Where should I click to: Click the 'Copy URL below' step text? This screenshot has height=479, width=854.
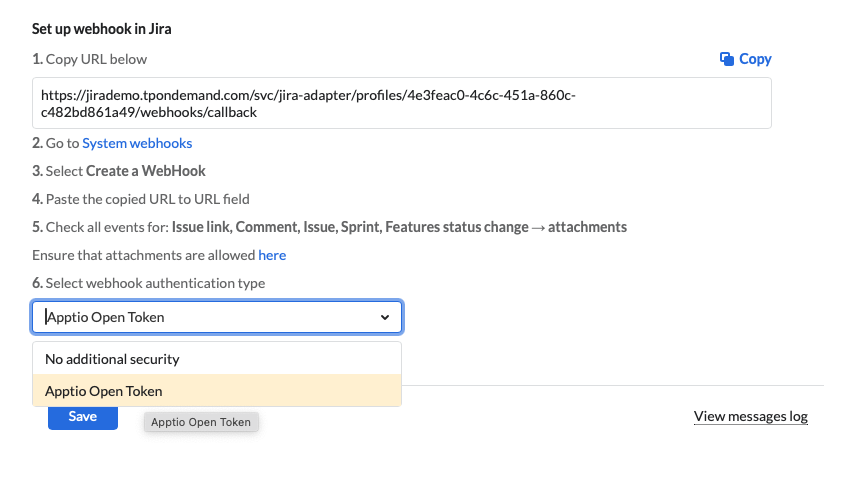(96, 59)
